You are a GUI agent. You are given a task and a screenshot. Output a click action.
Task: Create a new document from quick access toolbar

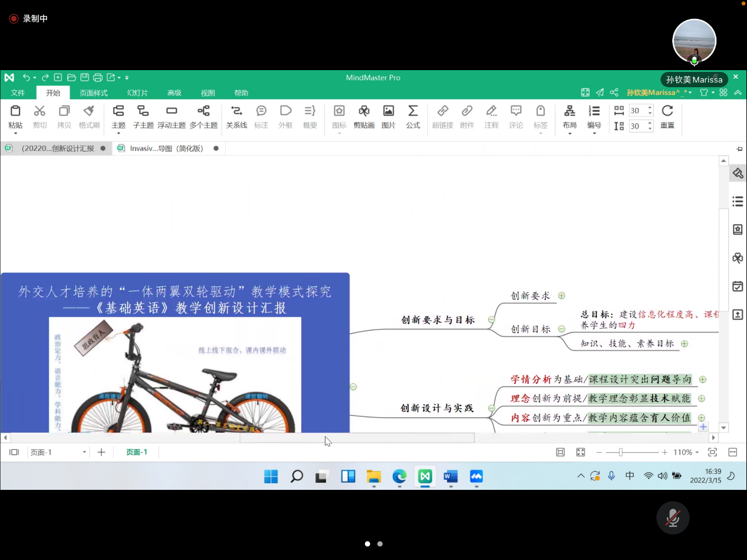point(58,77)
